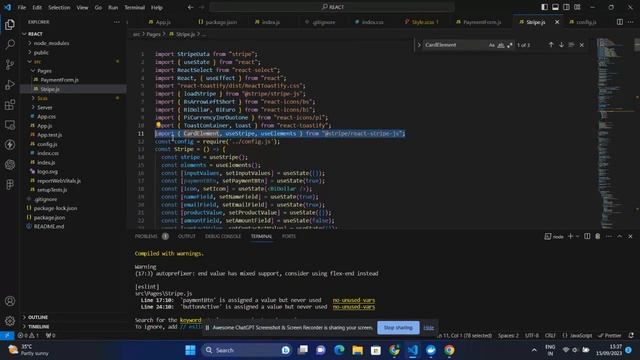Go to previous match in find widget

551,45
